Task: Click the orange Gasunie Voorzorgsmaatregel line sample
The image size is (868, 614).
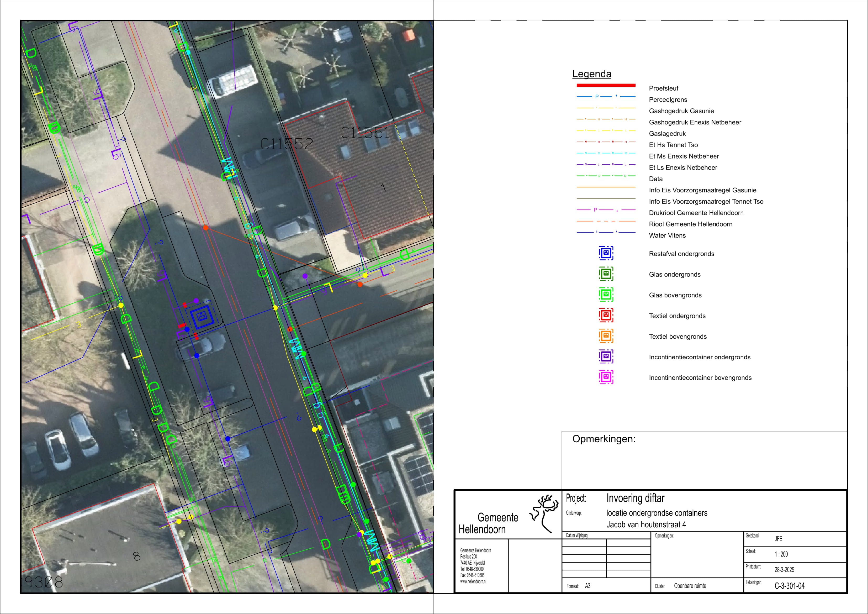Action: [606, 187]
